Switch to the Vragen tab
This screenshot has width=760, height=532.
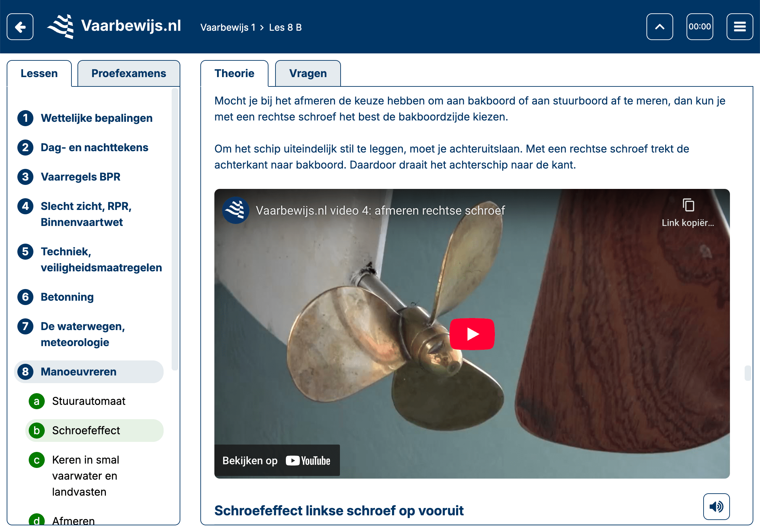[x=308, y=73]
